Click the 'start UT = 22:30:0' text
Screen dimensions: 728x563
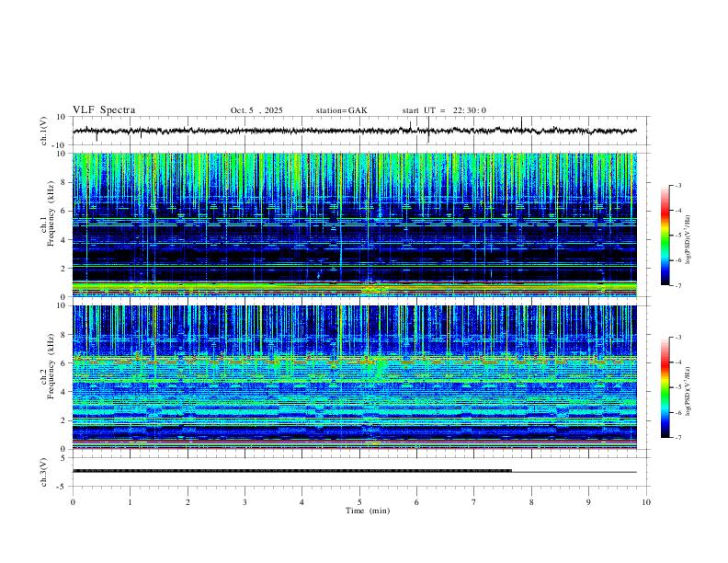[444, 110]
